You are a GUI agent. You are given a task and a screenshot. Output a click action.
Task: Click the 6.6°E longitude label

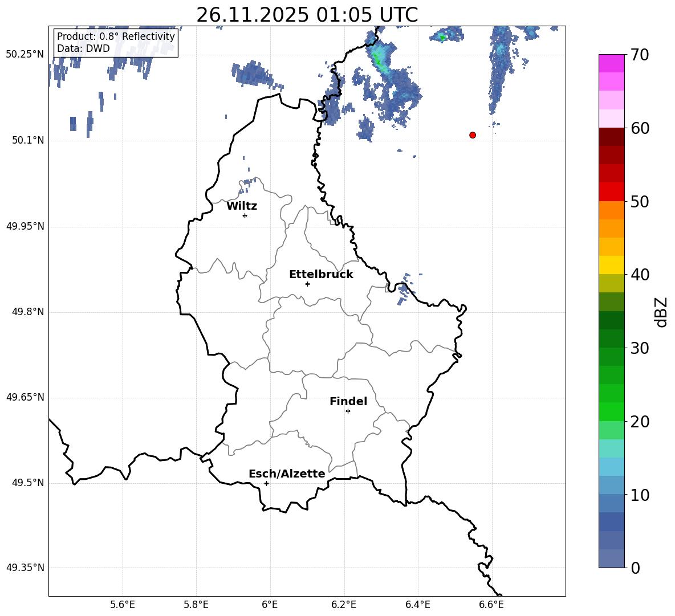coord(491,605)
